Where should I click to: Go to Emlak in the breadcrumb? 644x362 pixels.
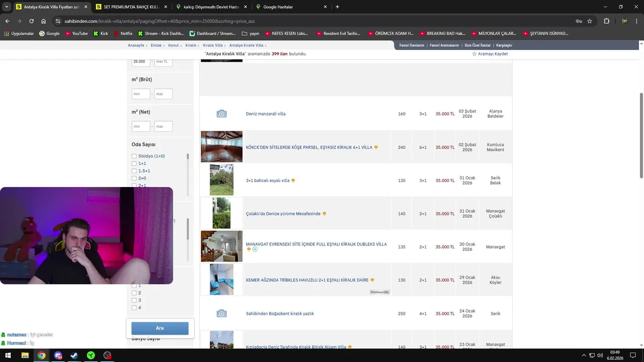pyautogui.click(x=156, y=45)
